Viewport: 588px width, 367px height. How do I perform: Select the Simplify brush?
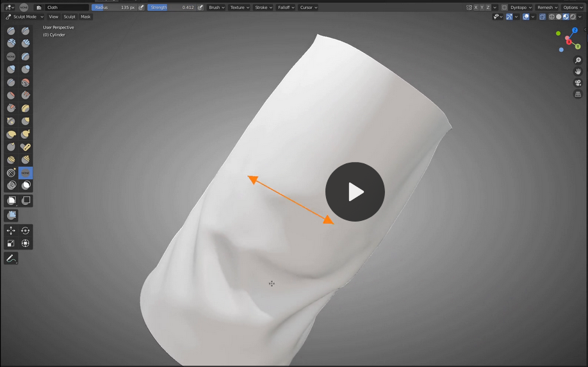(12, 185)
